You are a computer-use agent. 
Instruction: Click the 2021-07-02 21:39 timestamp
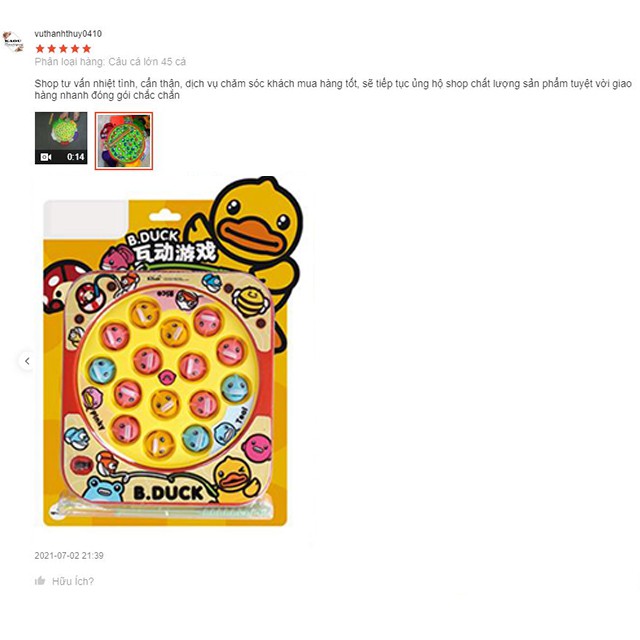[69, 556]
